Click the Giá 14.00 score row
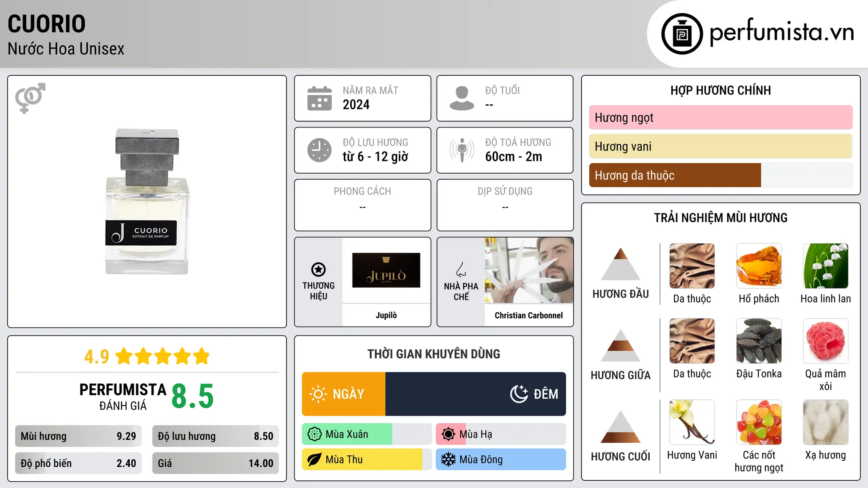868x488 pixels. coord(216,463)
